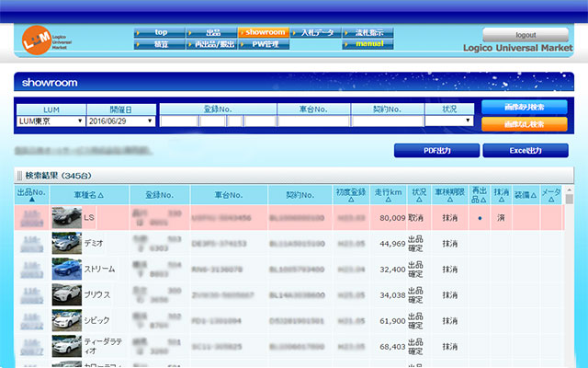Open the 再出品/搬出 menu
The width and height of the screenshot is (588, 368).
211,44
